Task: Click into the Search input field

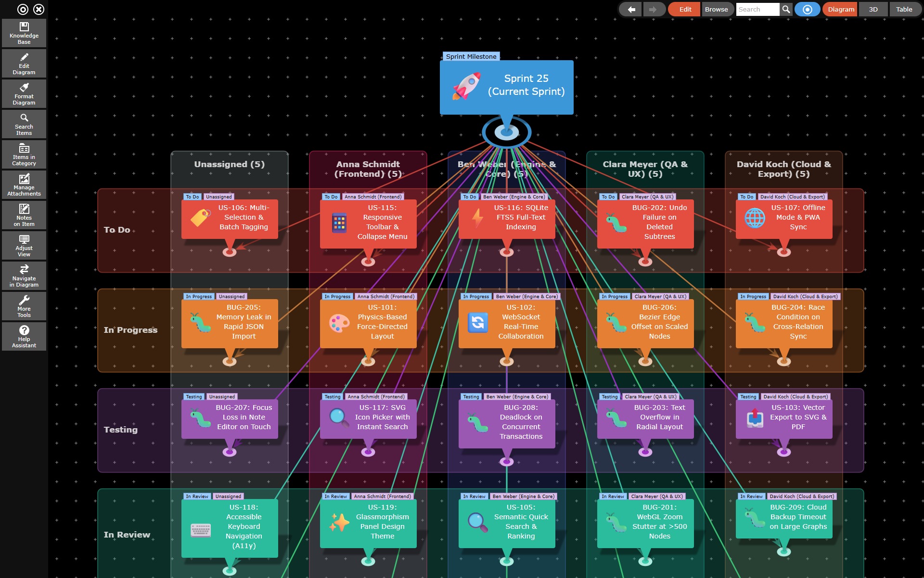Action: click(x=757, y=9)
